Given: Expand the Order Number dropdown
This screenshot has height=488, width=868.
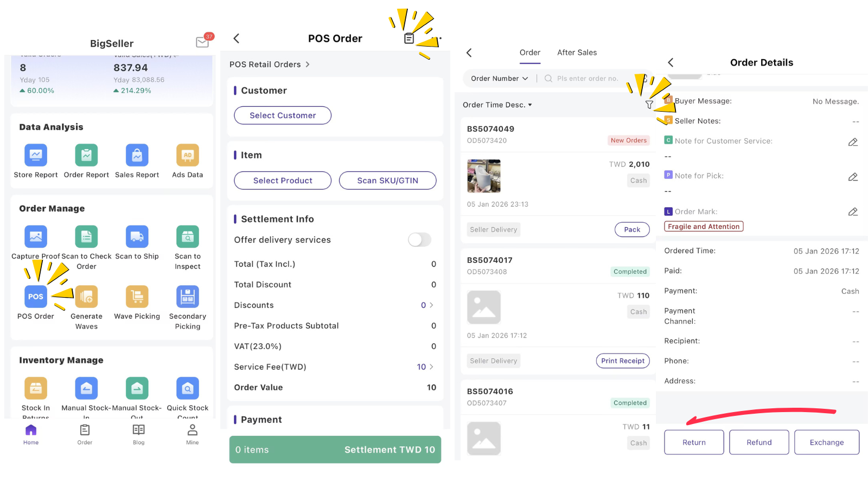Looking at the screenshot, I should pos(500,79).
